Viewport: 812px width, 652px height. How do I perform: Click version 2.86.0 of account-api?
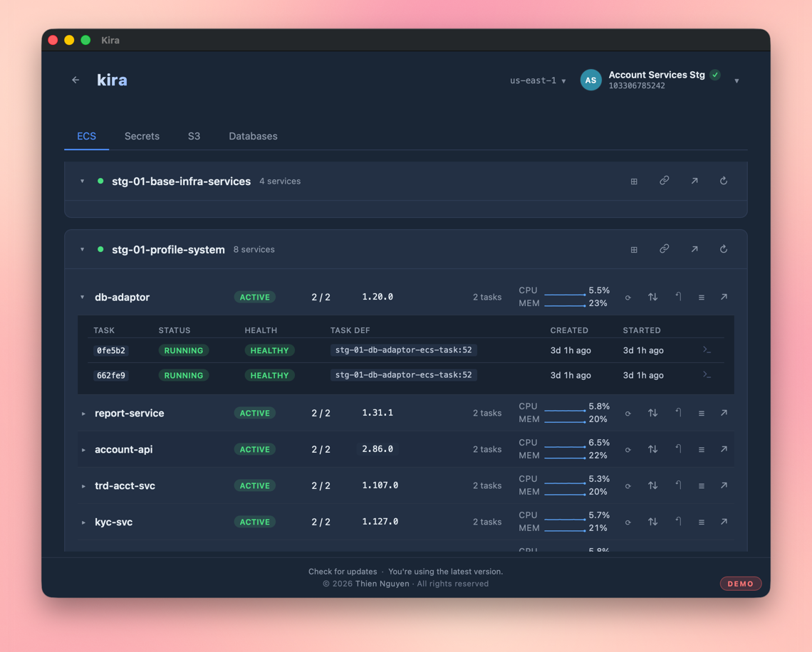(378, 449)
